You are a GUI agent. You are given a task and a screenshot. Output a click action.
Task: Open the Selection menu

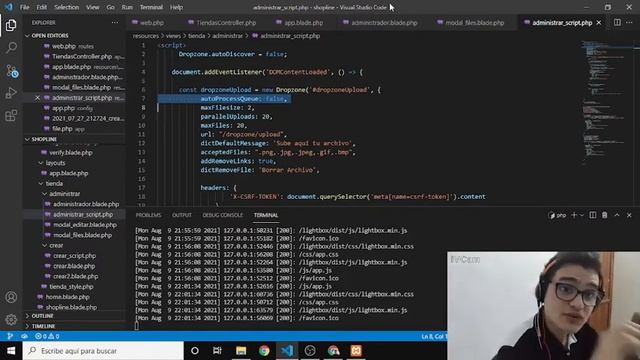[x=67, y=7]
